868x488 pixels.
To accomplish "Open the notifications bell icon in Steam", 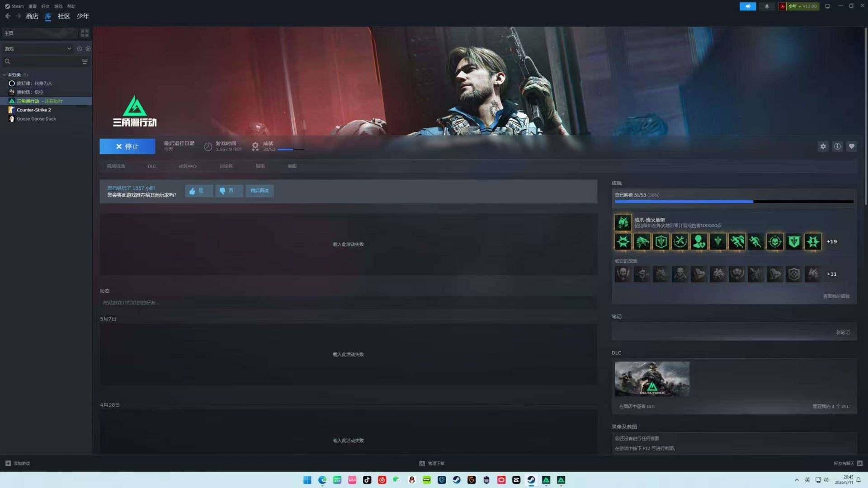I will (x=767, y=6).
